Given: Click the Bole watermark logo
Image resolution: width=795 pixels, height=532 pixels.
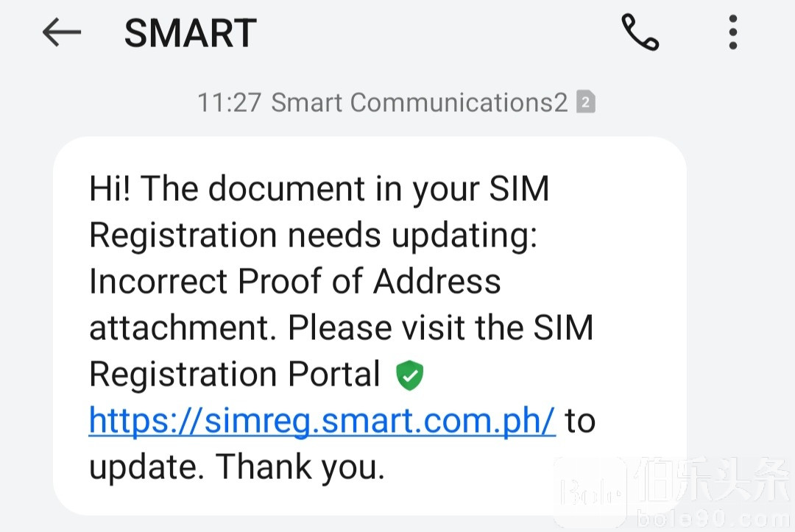Looking at the screenshot, I should pos(590,493).
